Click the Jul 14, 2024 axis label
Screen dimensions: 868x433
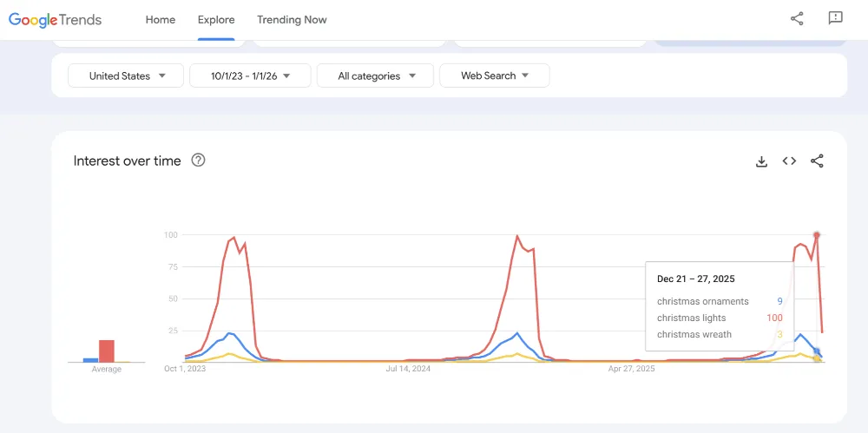coord(408,368)
